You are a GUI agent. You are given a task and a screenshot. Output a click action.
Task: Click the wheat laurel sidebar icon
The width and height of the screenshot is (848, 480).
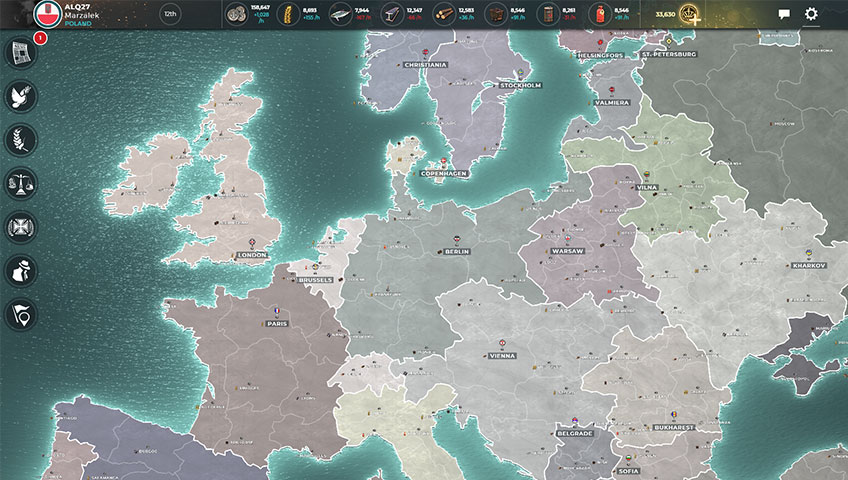(21, 139)
